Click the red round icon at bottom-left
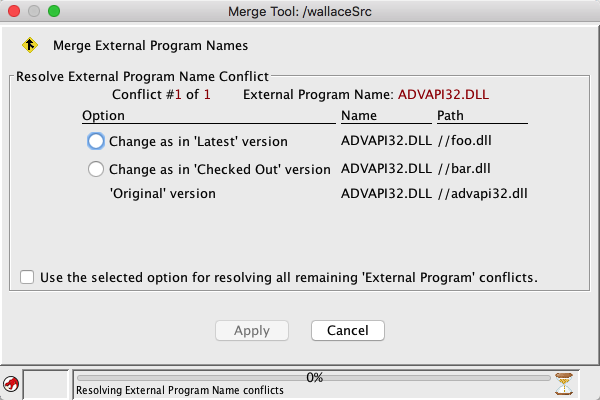The image size is (600, 400). (x=10, y=384)
